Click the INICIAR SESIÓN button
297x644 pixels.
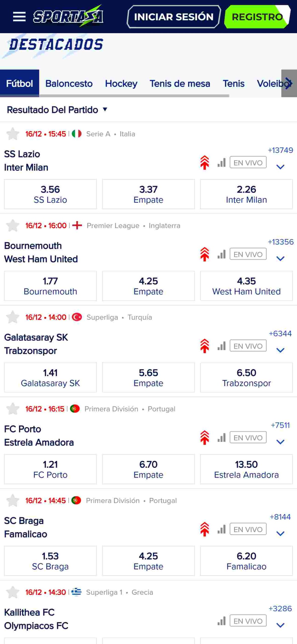point(174,17)
